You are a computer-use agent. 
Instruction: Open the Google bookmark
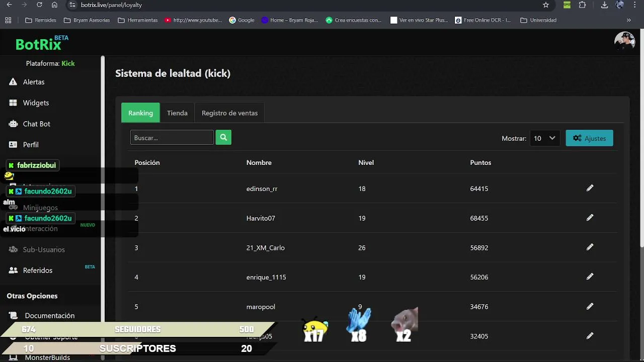242,20
